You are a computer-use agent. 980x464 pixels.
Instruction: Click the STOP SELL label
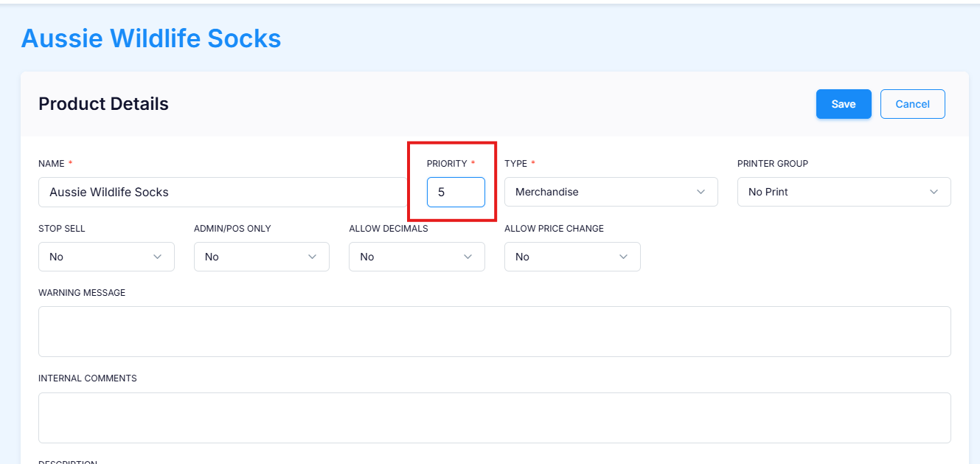(x=62, y=229)
